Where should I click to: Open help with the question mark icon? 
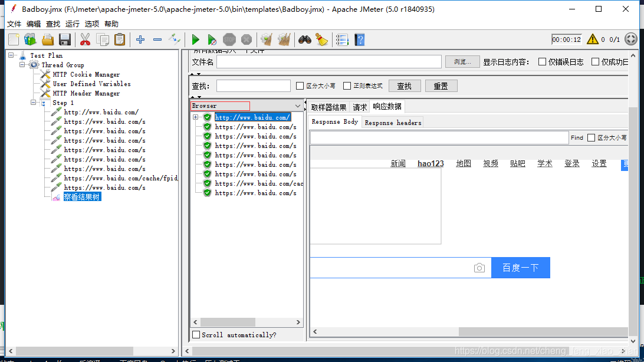tap(359, 40)
